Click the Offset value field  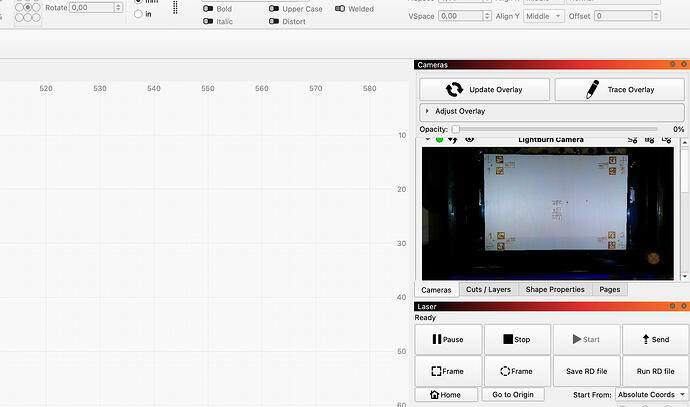click(623, 16)
